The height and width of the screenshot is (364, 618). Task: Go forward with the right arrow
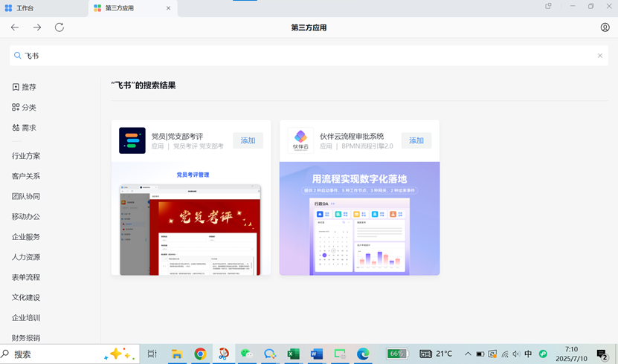37,27
